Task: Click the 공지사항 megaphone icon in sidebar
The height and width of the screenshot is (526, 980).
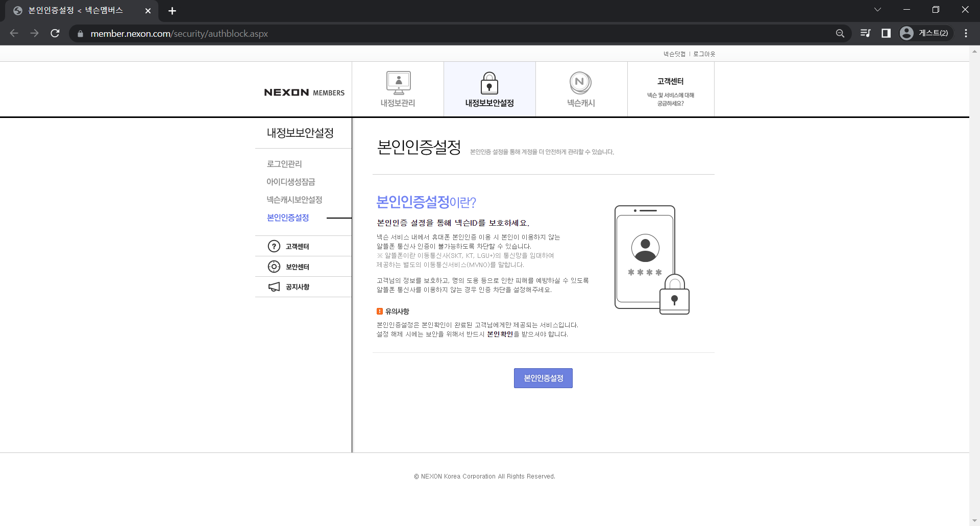Action: 274,287
